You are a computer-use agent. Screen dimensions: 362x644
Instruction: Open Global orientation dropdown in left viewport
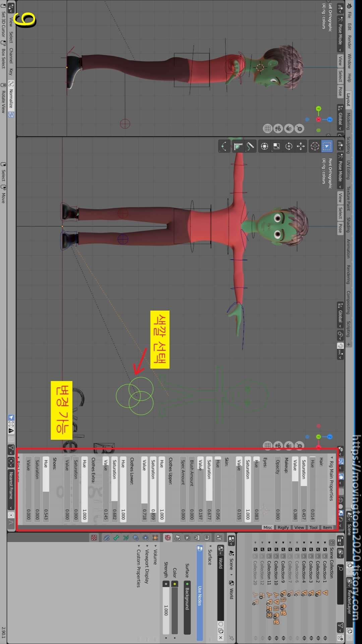click(340, 117)
